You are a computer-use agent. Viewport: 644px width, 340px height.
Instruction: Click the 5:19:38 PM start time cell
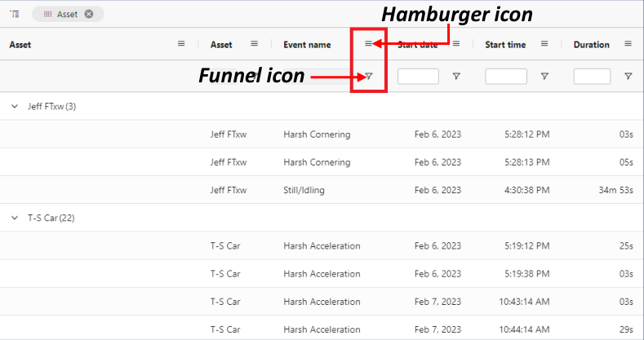click(x=527, y=274)
